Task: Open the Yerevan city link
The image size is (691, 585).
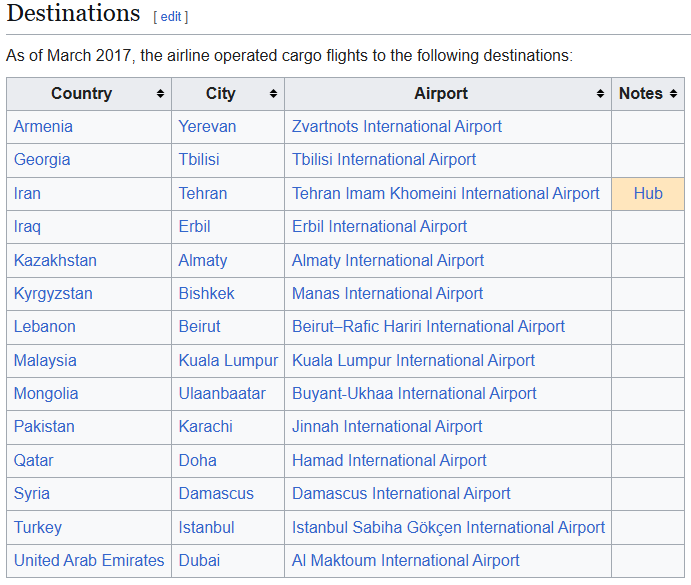Action: pos(207,127)
